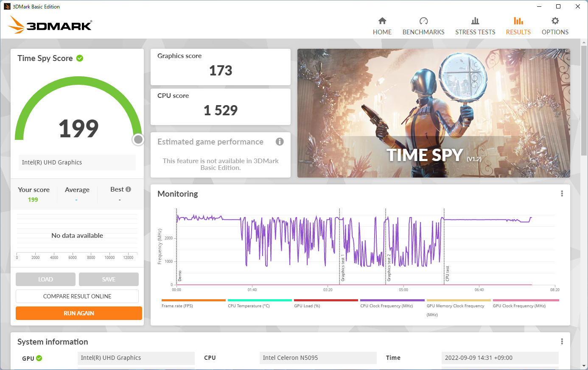588x370 pixels.
Task: Click CPU score value 1 529
Action: pyautogui.click(x=221, y=110)
